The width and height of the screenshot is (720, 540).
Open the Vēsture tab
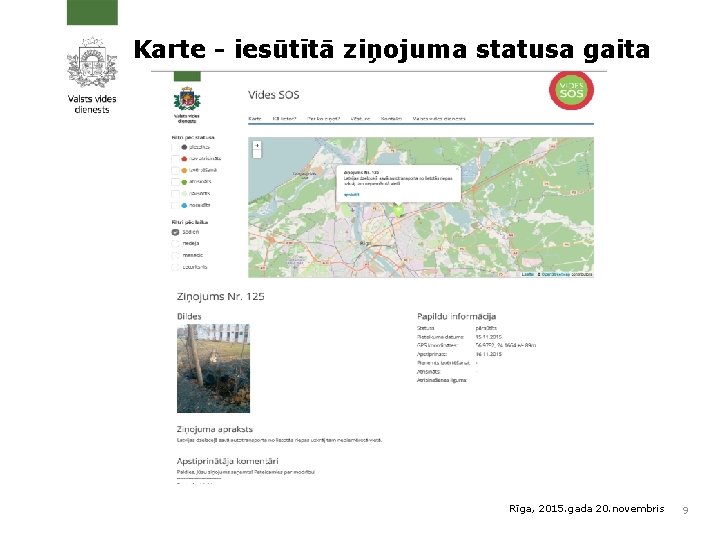(360, 118)
